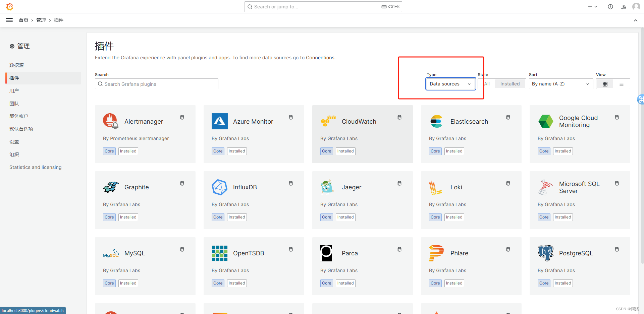Screen dimensions: 644x314
Task: Open Statistics and licensing page
Action: tap(36, 167)
